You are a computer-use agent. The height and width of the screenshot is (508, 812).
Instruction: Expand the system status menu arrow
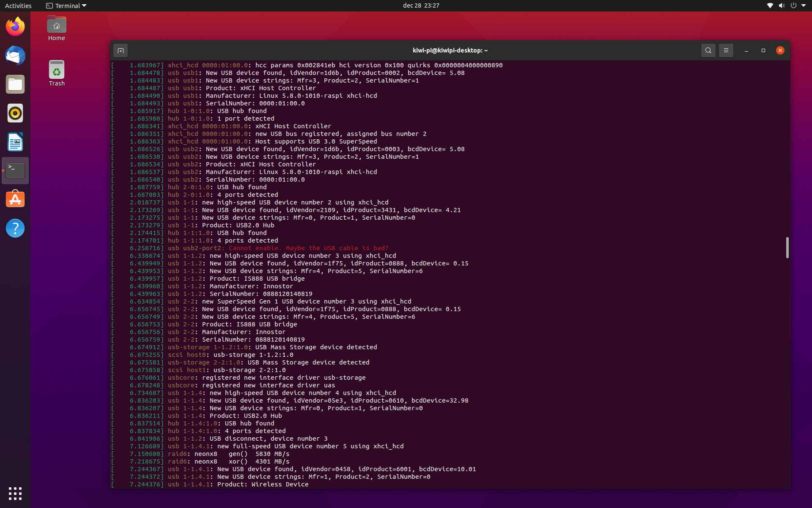click(804, 6)
